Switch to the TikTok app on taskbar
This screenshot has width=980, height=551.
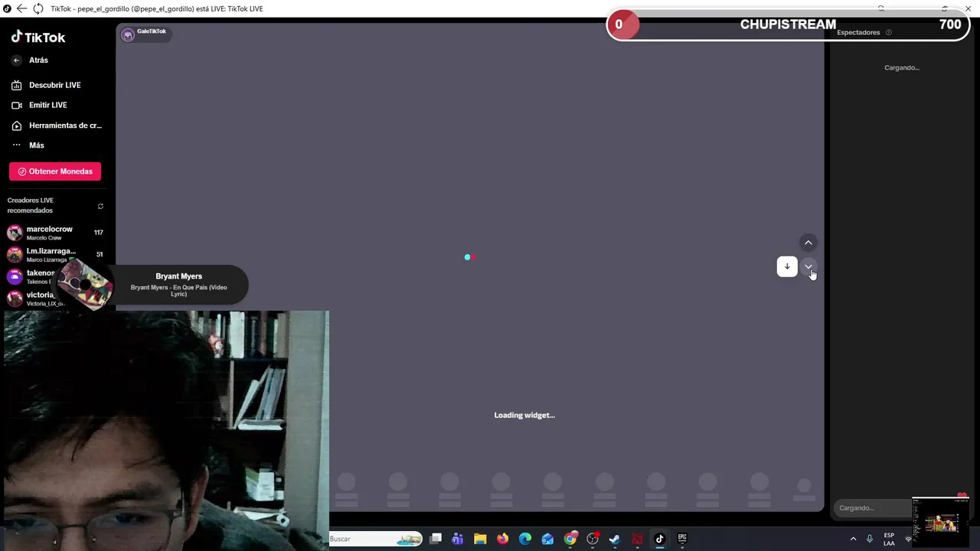(659, 539)
